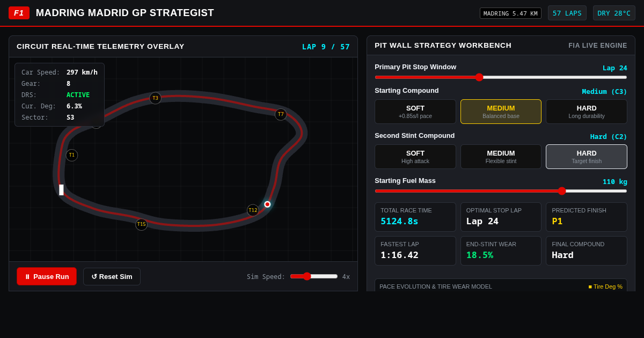Adjust the Starting Fuel Mass slider

[501, 191]
